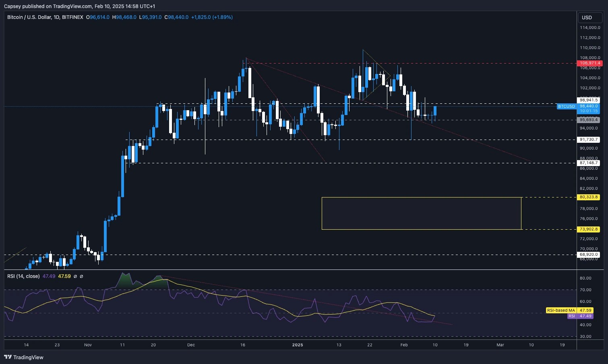Click the Capsey username
This screenshot has height=364, width=608.
pyautogui.click(x=12, y=6)
